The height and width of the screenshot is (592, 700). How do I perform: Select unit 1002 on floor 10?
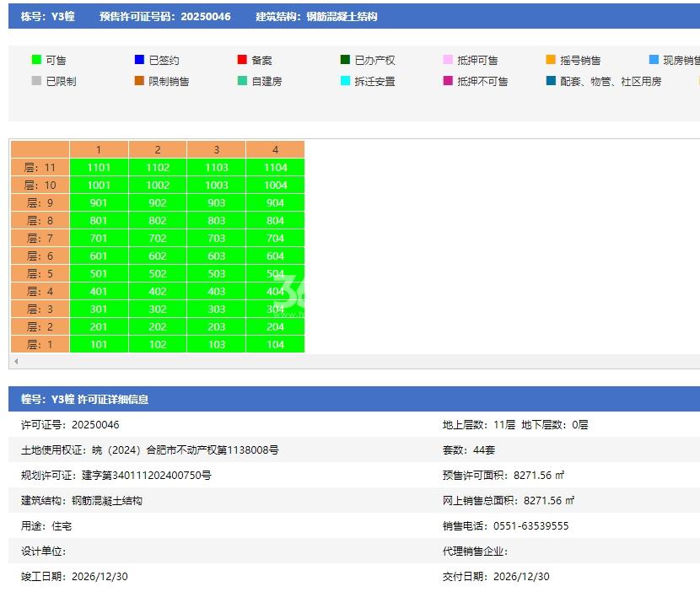(x=158, y=185)
